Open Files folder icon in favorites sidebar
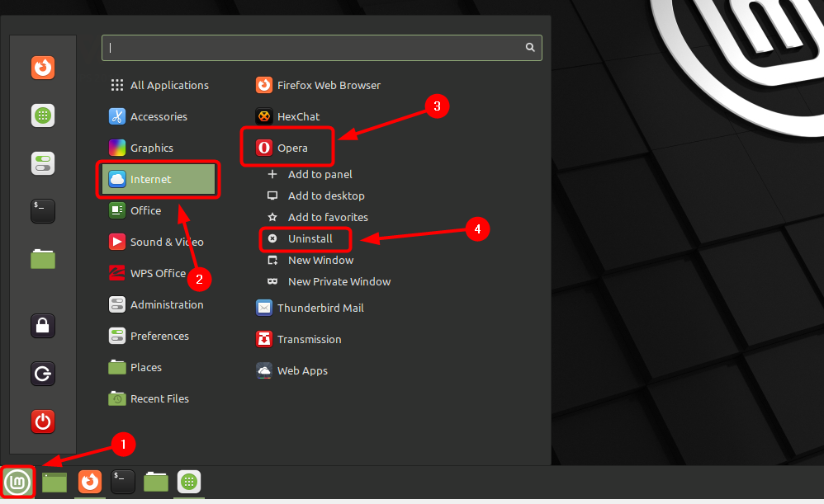The height and width of the screenshot is (504, 824). [43, 259]
